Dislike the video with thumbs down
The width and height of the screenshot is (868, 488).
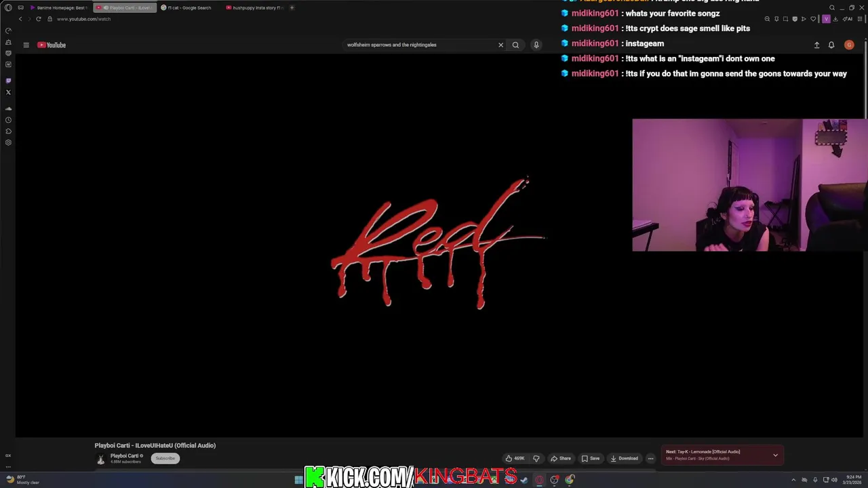536,458
